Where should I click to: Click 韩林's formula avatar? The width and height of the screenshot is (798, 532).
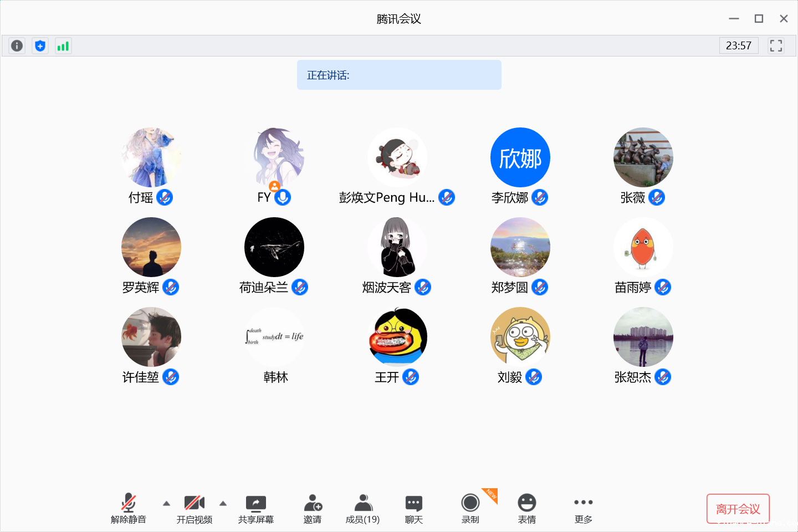tap(275, 337)
